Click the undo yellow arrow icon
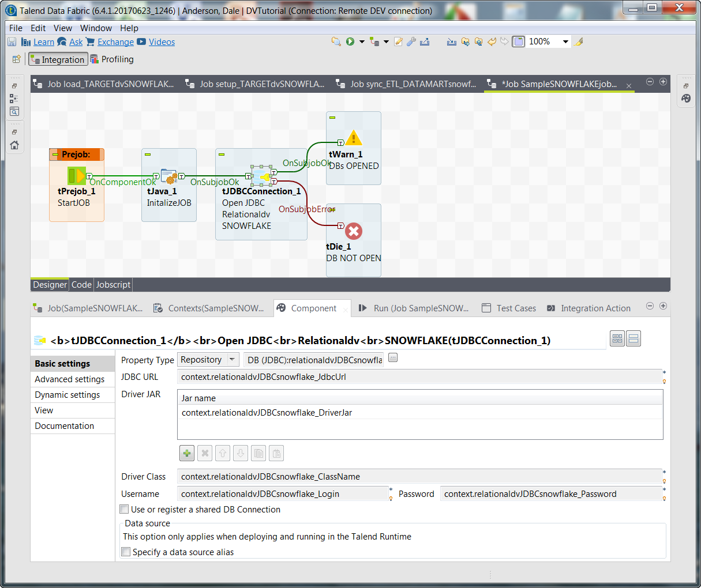This screenshot has height=588, width=701. tap(492, 42)
